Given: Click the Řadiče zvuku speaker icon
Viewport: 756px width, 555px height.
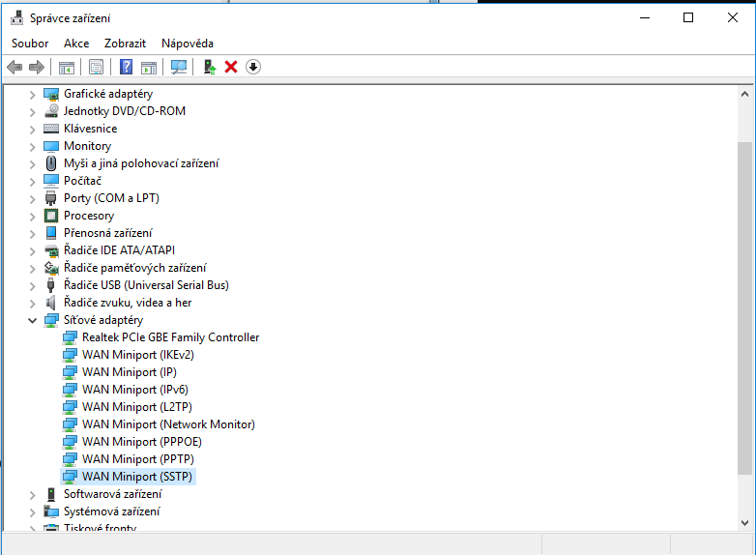Looking at the screenshot, I should (x=50, y=303).
